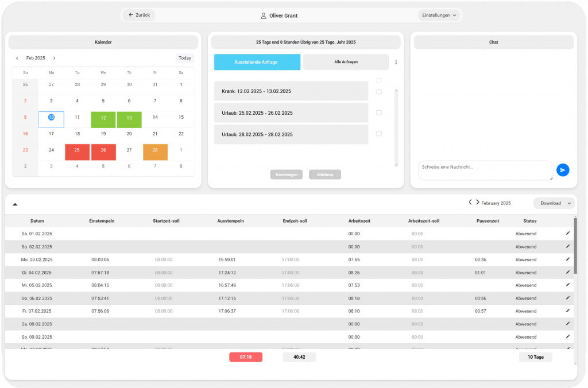Viewport: 588px width, 388px height.
Task: Collapse the timesheet table with the triangle
Action: point(15,204)
